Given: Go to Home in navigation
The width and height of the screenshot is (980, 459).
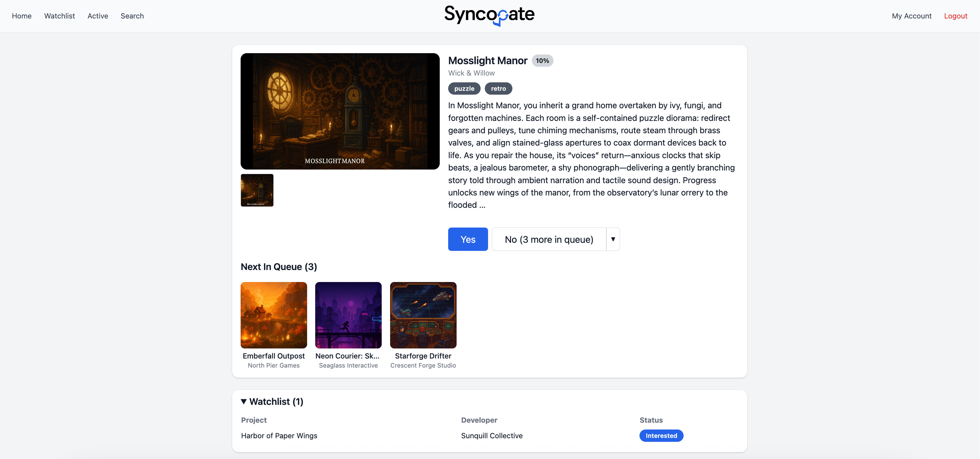Looking at the screenshot, I should click(22, 16).
